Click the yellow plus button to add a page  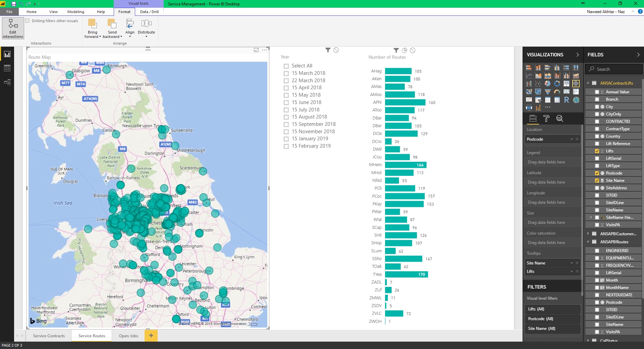click(151, 336)
